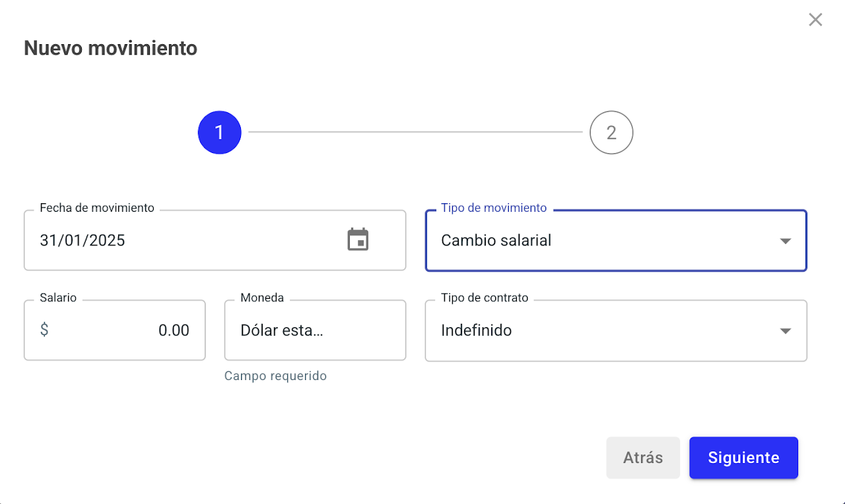Click the Fecha de movimiento label
Image resolution: width=845 pixels, height=504 pixels.
(x=97, y=208)
